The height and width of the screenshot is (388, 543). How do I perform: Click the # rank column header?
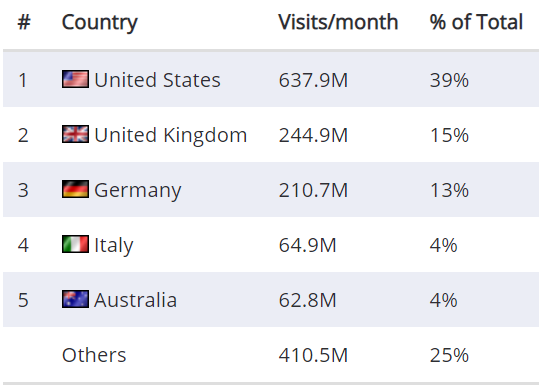(24, 23)
